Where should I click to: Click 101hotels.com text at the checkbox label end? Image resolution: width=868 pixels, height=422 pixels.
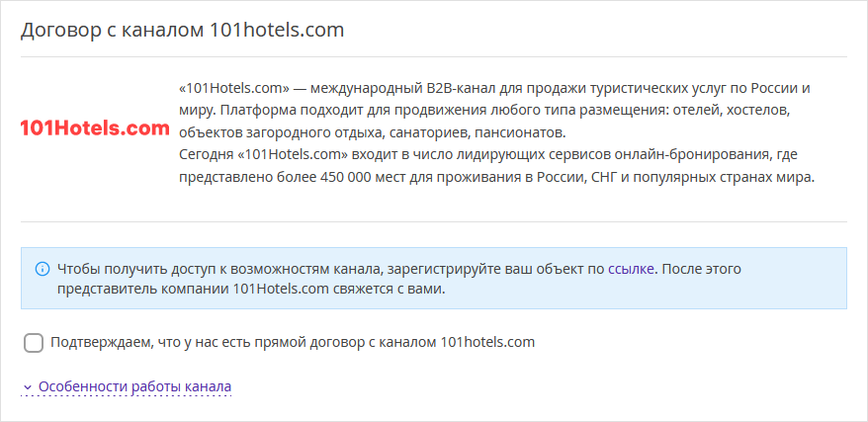486,343
